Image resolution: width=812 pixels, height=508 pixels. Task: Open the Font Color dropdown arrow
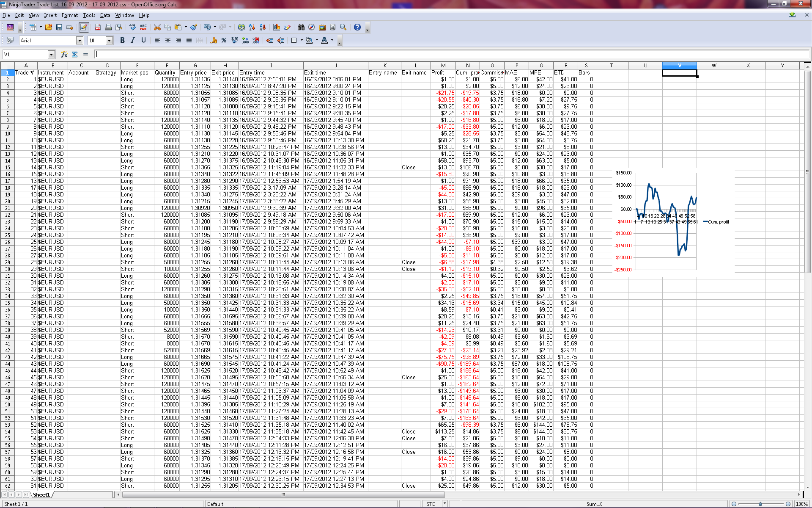click(332, 40)
